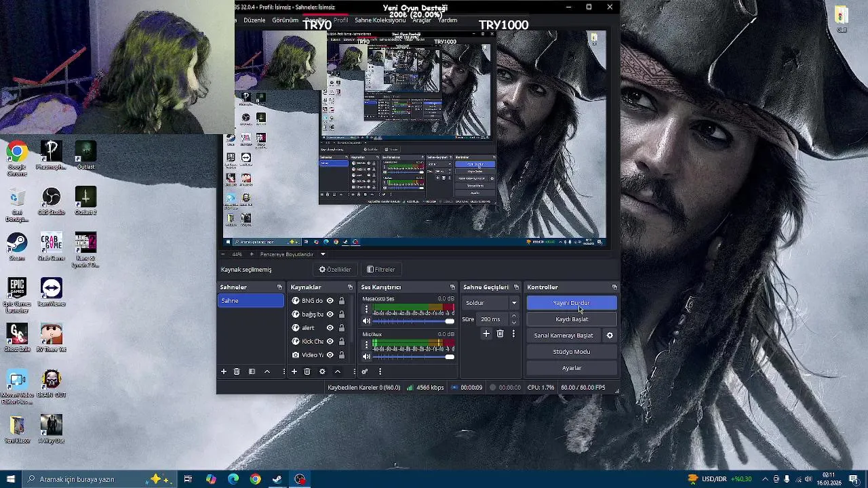Select the Sahne scene in the list
Screen dimensions: 868x488
click(x=251, y=301)
